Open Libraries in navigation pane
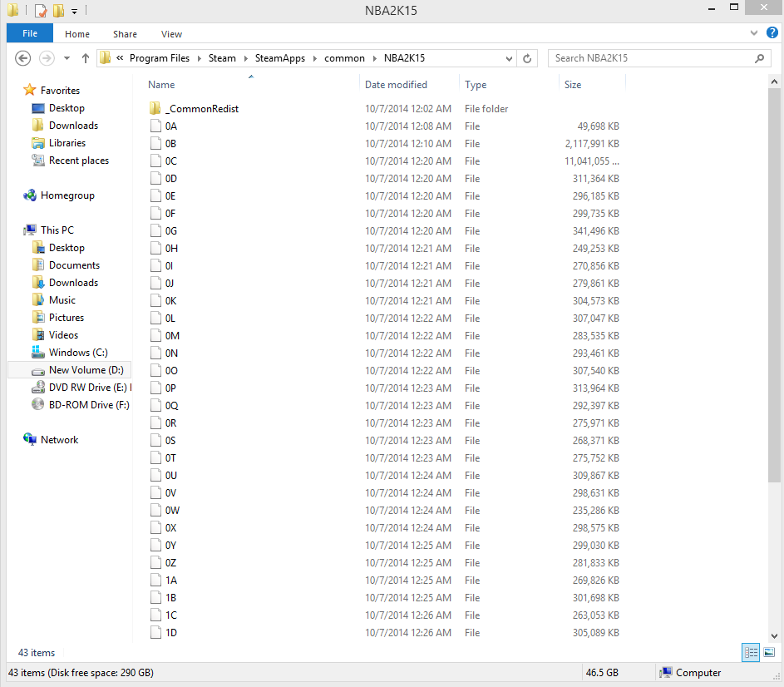Viewport: 784px width, 687px height. click(x=67, y=143)
